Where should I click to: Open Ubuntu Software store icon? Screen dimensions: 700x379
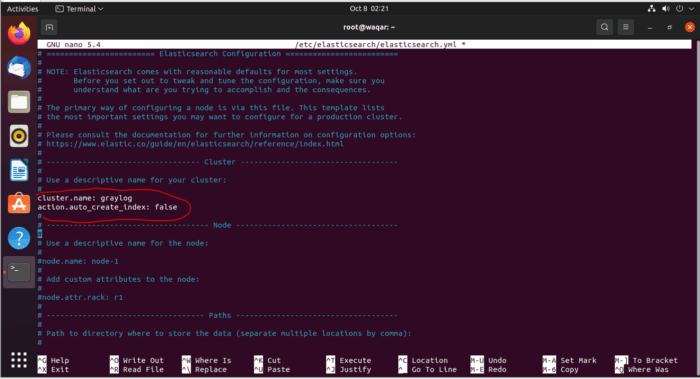[19, 204]
